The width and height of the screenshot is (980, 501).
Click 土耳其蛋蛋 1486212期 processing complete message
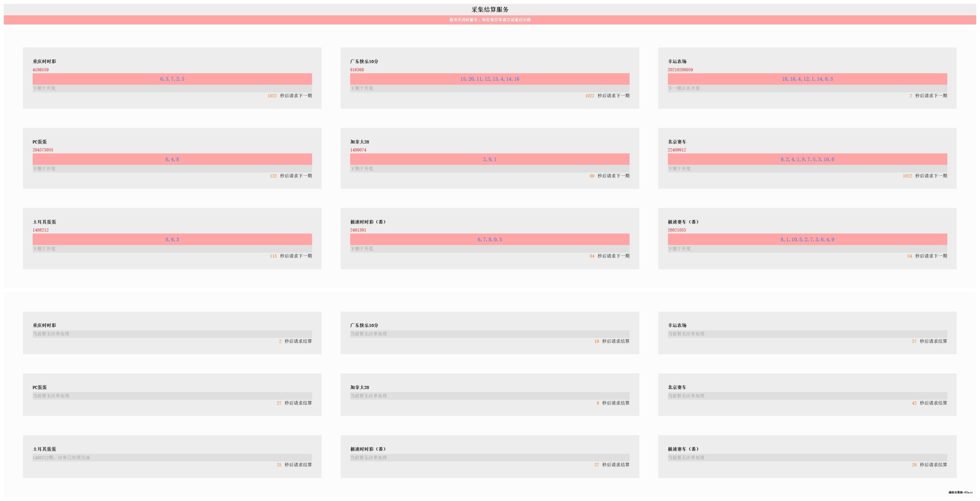[x=61, y=458]
